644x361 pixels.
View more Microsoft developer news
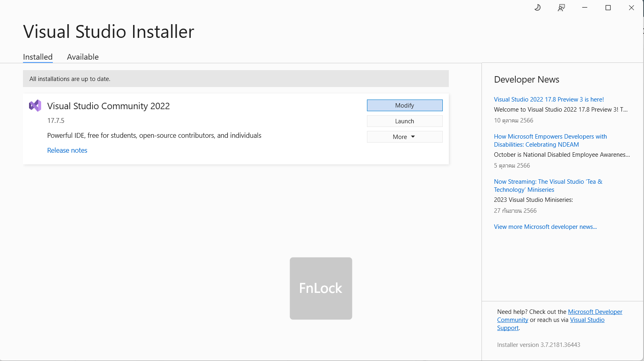[545, 227]
